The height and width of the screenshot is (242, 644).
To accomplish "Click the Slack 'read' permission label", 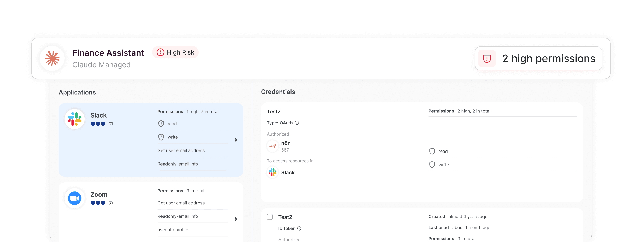I will pyautogui.click(x=172, y=124).
